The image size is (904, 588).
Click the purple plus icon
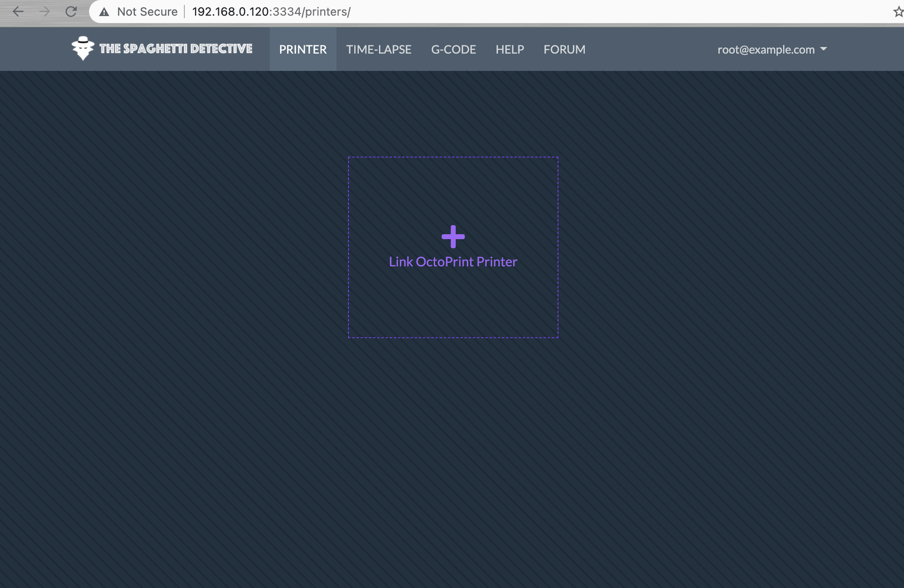453,237
